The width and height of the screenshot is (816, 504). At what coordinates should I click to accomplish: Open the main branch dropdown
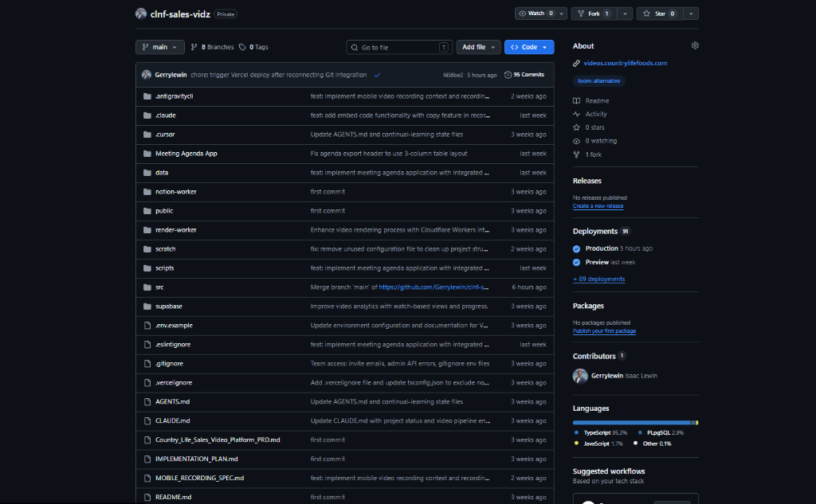coord(159,47)
